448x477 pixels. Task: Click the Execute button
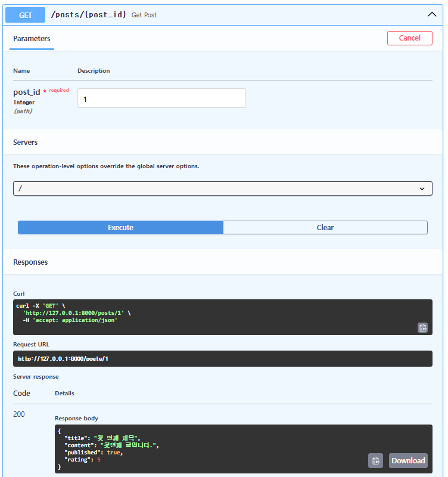(120, 228)
